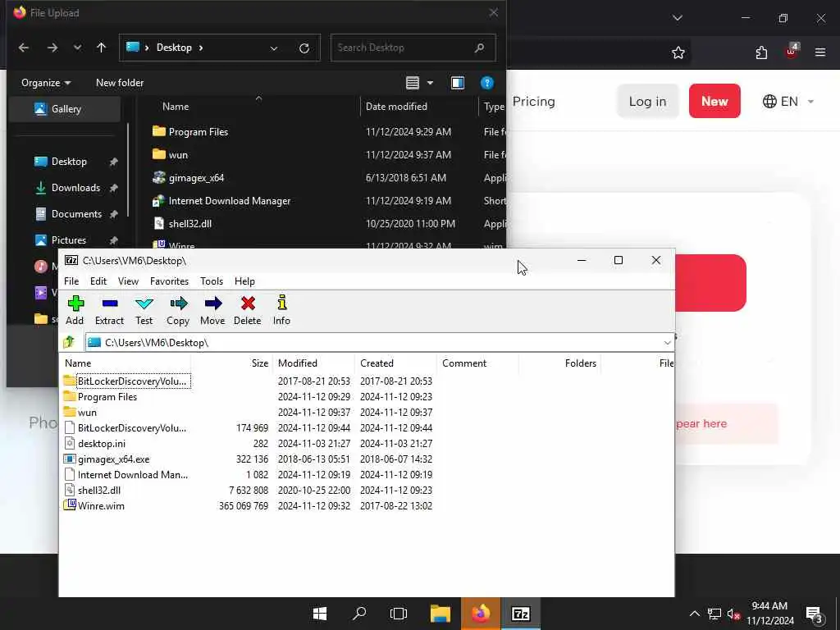This screenshot has height=630, width=840.
Task: Select Program Files folder in 7-Zip list
Action: click(107, 397)
